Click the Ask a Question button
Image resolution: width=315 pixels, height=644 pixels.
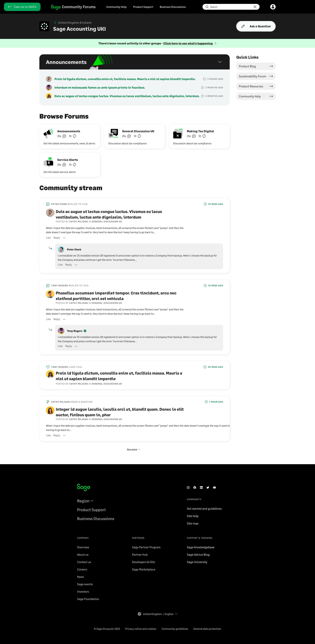pos(256,26)
